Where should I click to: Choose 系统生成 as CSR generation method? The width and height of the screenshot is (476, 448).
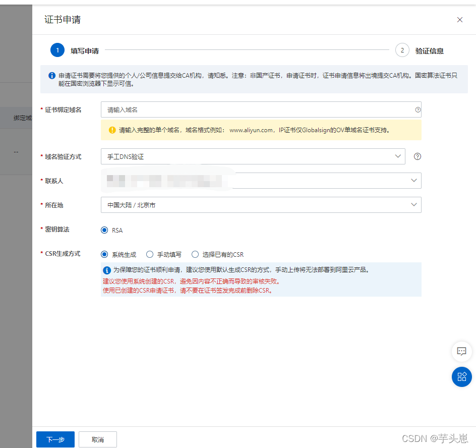[105, 254]
